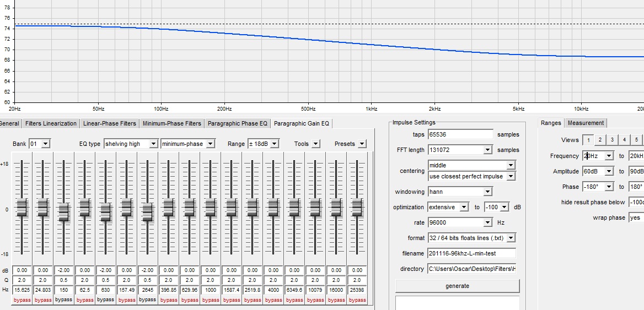Switch to the Paragraphic Phase EQ tab

(x=237, y=123)
